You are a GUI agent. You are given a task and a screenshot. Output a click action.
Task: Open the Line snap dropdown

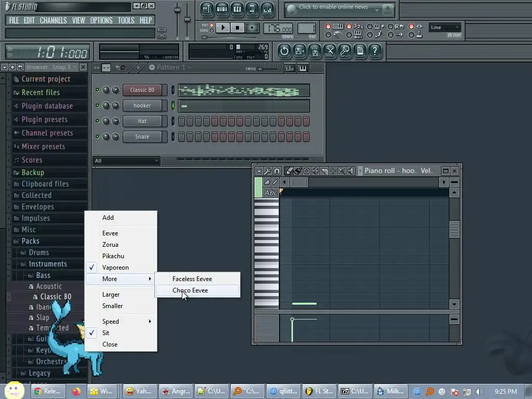445,28
